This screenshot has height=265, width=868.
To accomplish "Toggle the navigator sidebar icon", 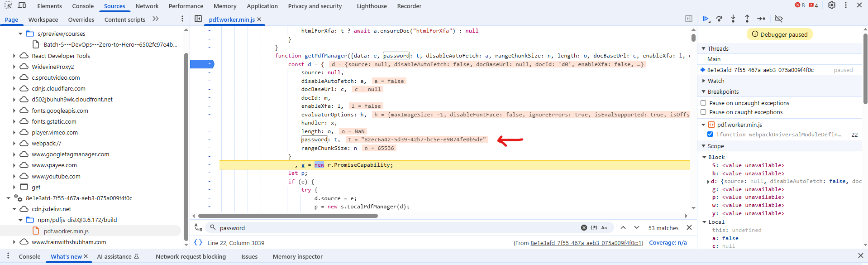I will click(198, 19).
